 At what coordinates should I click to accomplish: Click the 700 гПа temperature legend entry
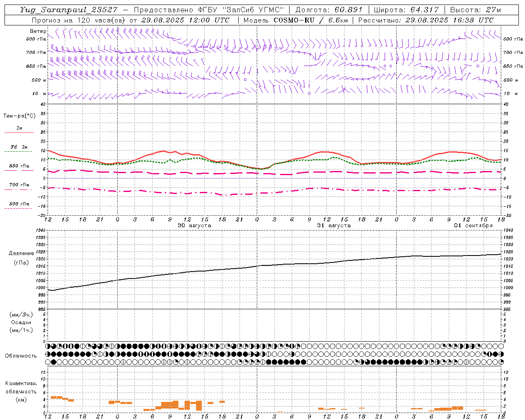(19, 185)
